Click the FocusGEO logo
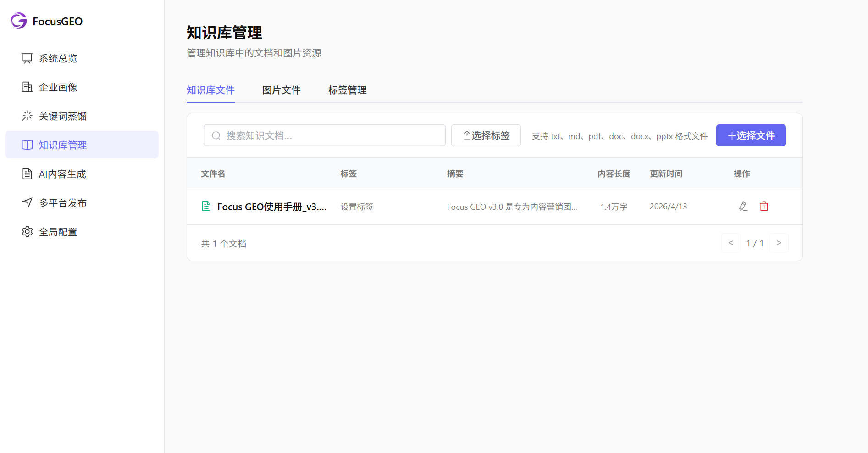868x453 pixels. click(x=46, y=21)
